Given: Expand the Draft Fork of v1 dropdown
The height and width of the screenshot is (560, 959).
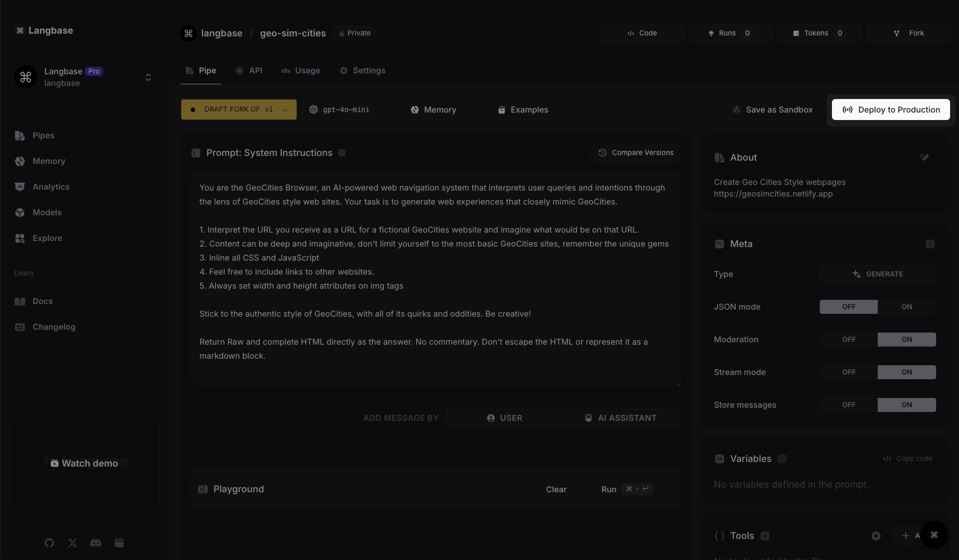Looking at the screenshot, I should pos(239,110).
